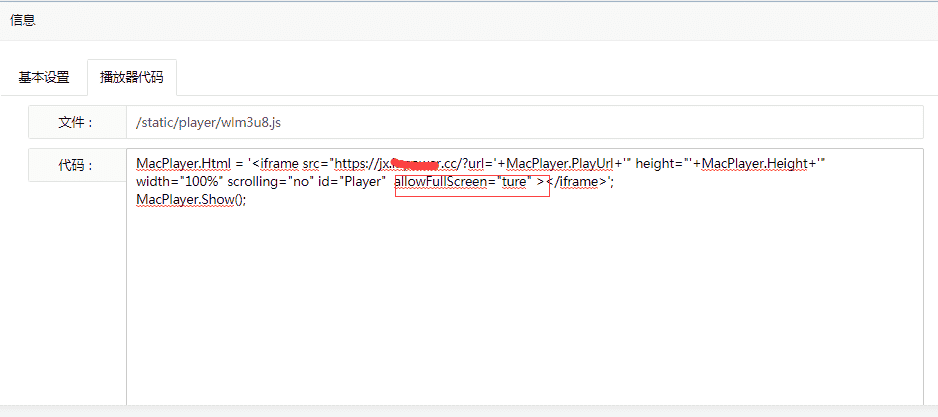Click the 文件 field label
This screenshot has height=417, width=938.
(x=77, y=123)
